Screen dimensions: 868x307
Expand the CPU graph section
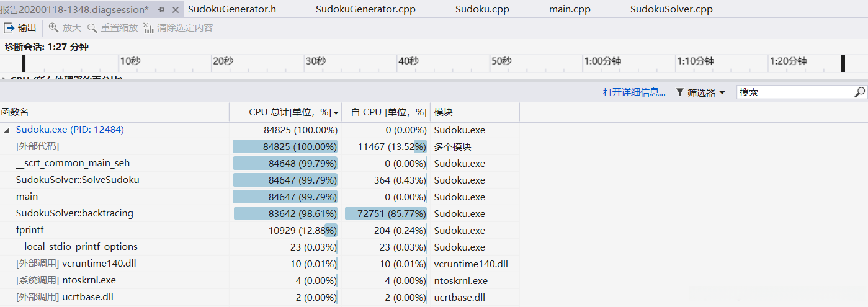tap(4, 79)
